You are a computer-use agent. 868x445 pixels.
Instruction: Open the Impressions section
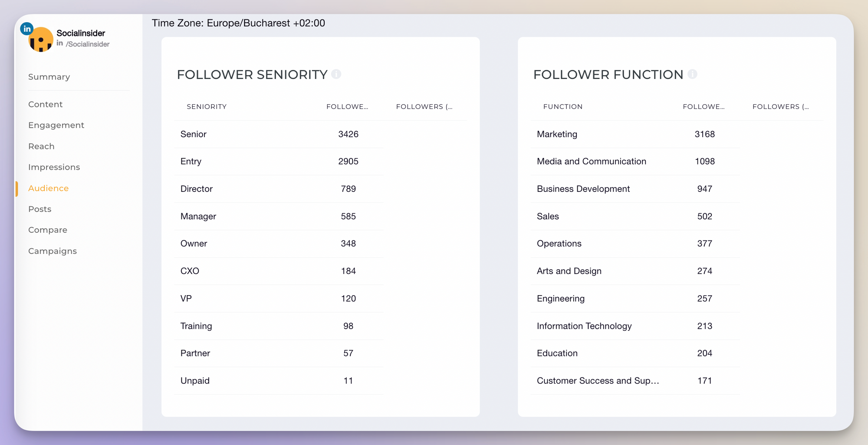click(x=54, y=167)
